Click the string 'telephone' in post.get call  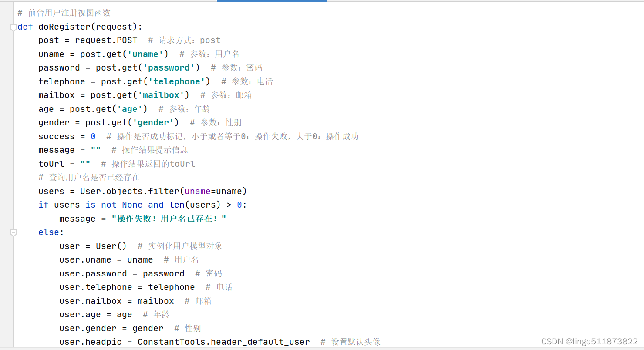click(x=177, y=81)
